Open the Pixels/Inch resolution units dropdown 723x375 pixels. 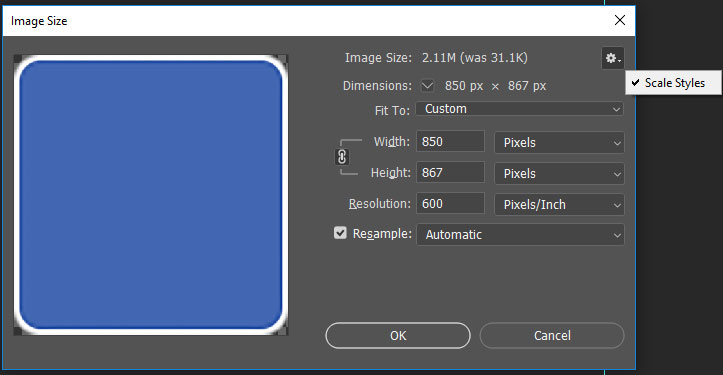559,204
